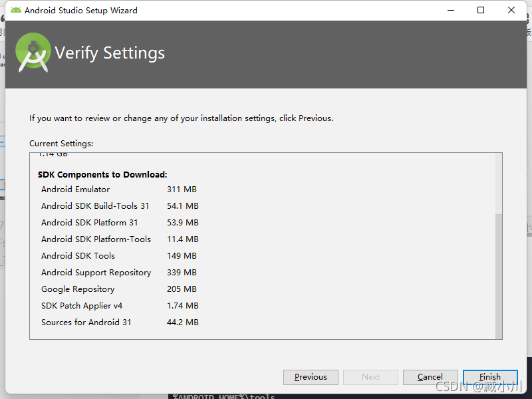This screenshot has width=532, height=399.
Task: Click the 149 MB size value
Action: pos(182,256)
